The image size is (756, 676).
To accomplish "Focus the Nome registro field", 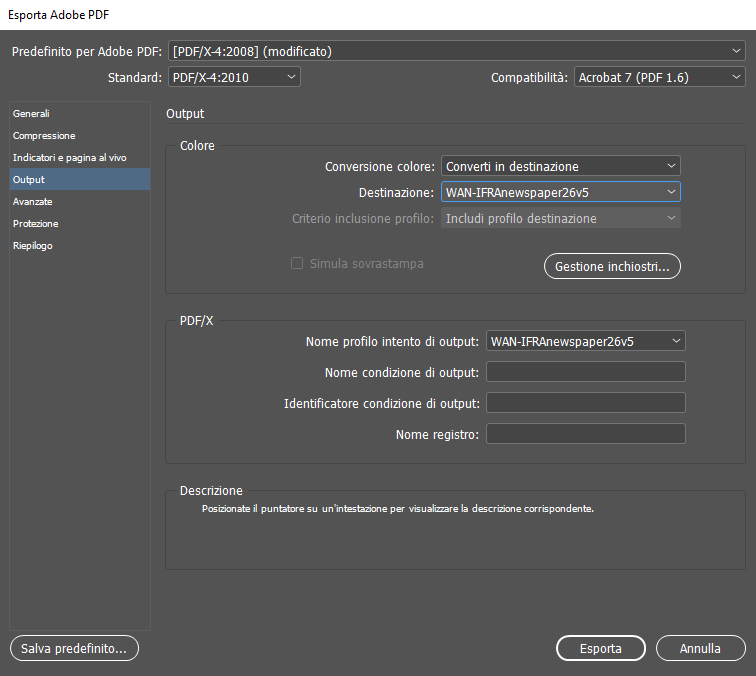I will [x=586, y=434].
